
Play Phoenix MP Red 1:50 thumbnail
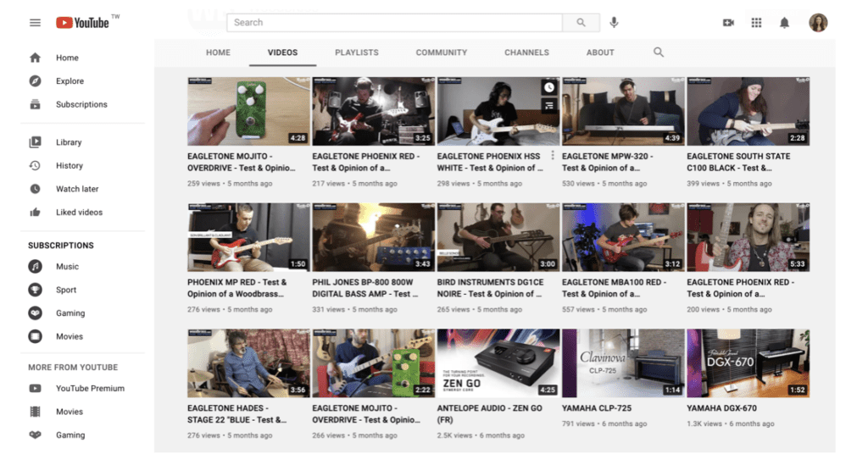coord(248,237)
